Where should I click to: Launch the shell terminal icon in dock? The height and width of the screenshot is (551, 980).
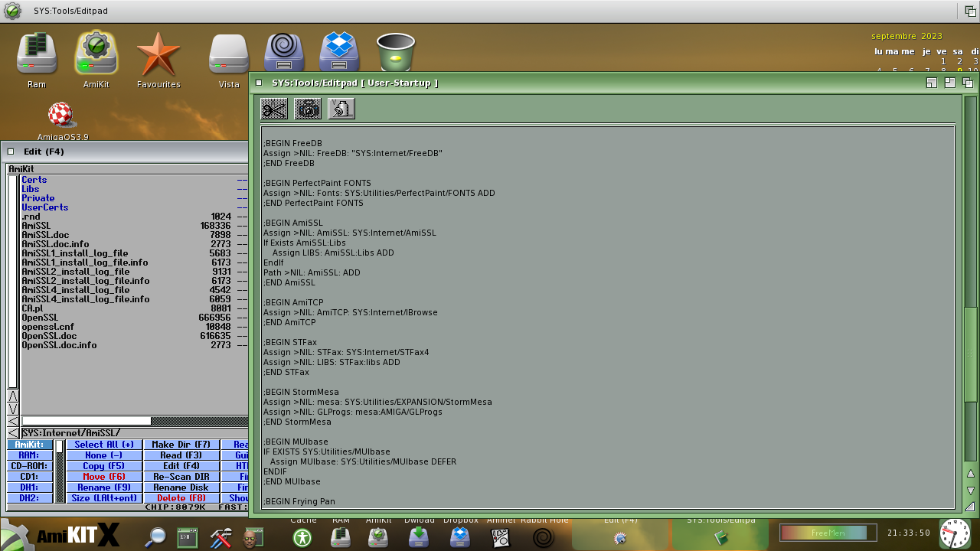point(188,537)
